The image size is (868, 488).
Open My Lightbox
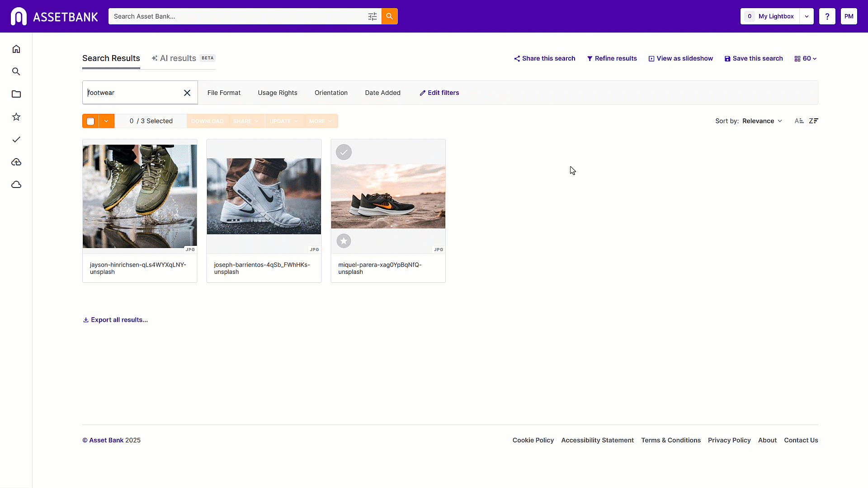tap(776, 16)
